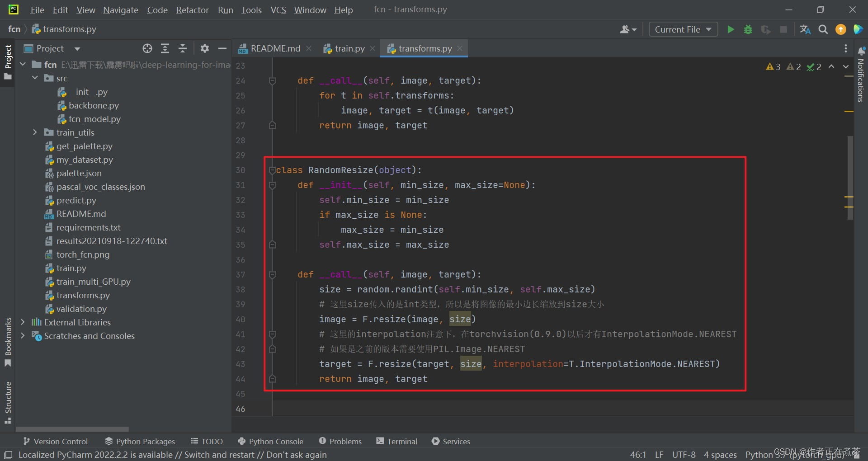Click the editor vertical scrollbar thumb
The width and height of the screenshot is (868, 461).
tap(850, 178)
